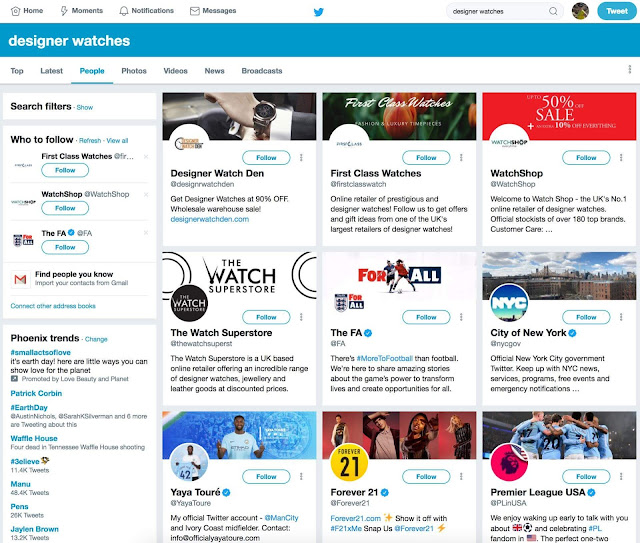Click the Premier League USA avatar
Image resolution: width=640 pixels, height=543 pixels.
click(x=509, y=462)
